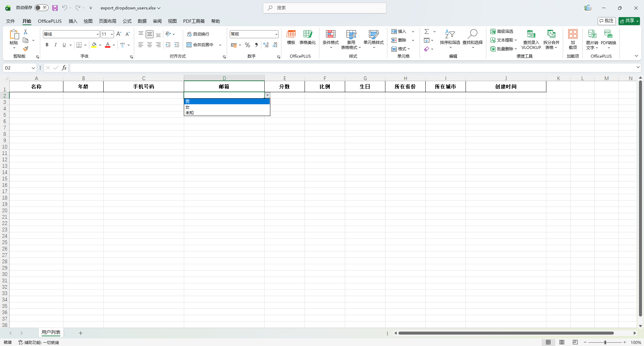
Task: Click the Save icon in title bar
Action: [55, 8]
